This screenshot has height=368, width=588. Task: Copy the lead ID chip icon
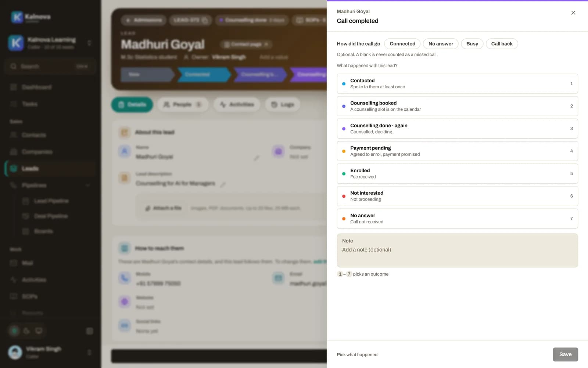click(205, 20)
